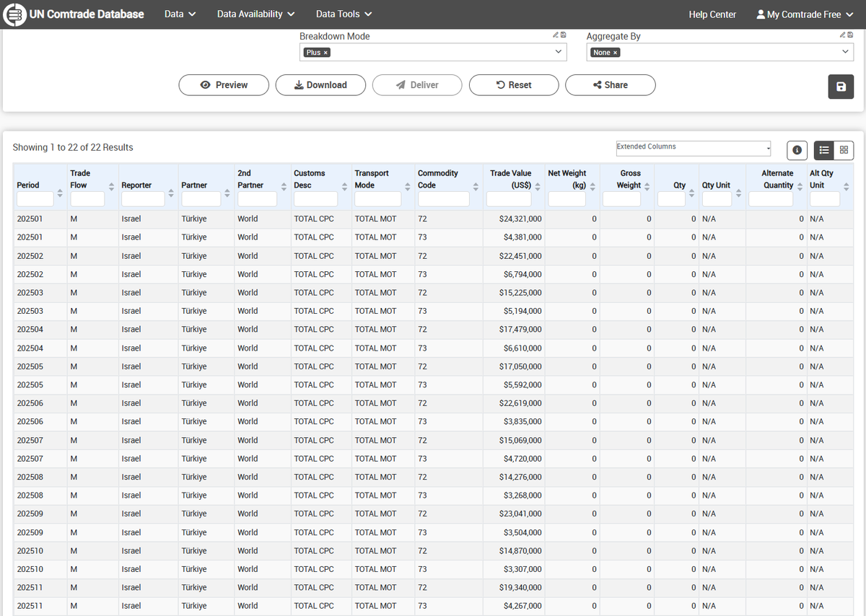Image resolution: width=866 pixels, height=616 pixels.
Task: Sort table by Qty Unit column arrows
Action: (x=739, y=193)
